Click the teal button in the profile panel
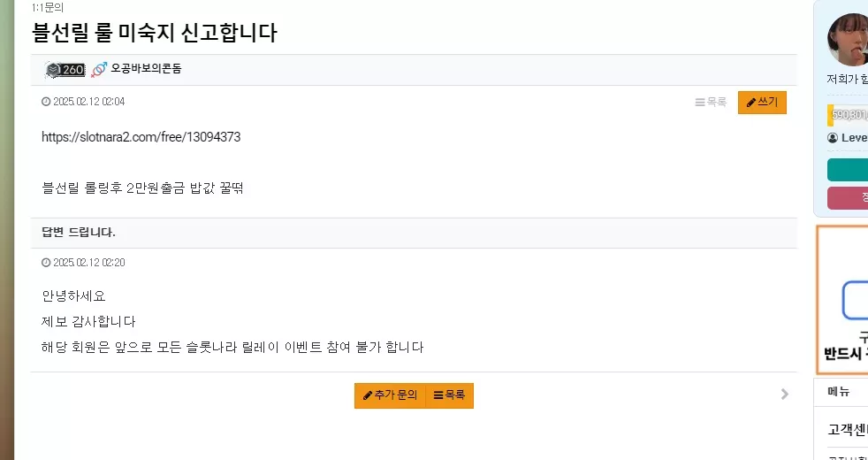The image size is (868, 460). click(x=848, y=170)
